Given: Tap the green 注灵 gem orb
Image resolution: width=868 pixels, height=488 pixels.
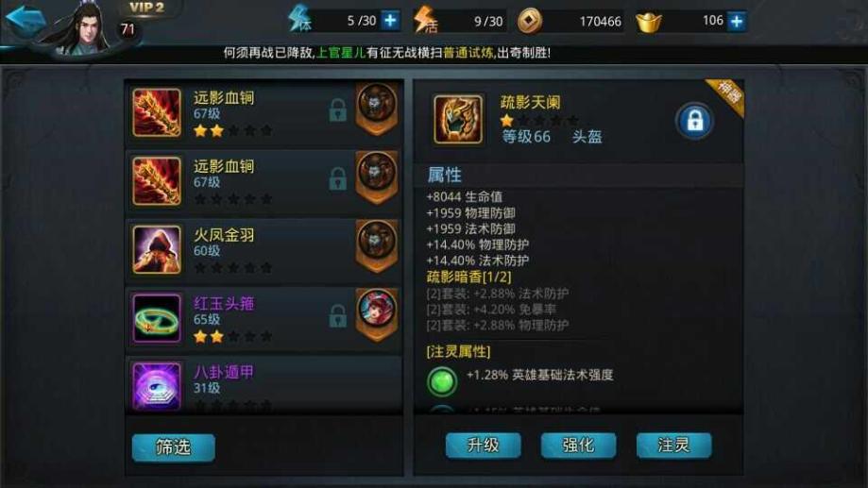Looking at the screenshot, I should [442, 381].
